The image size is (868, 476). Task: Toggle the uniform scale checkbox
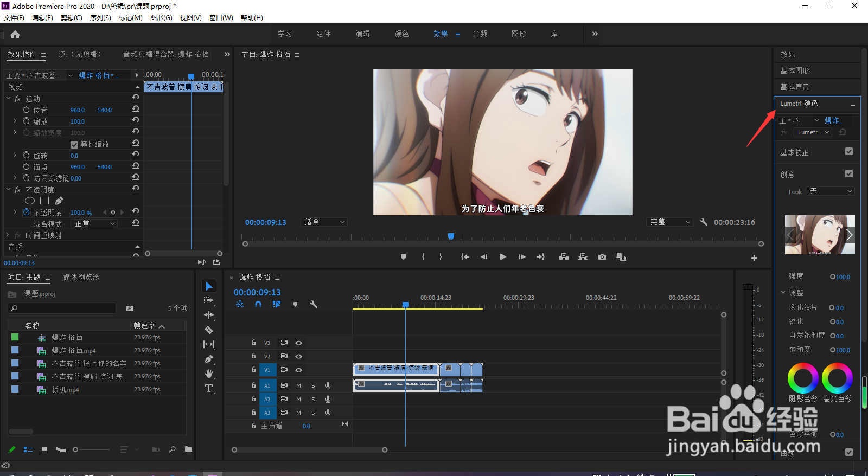coord(74,145)
